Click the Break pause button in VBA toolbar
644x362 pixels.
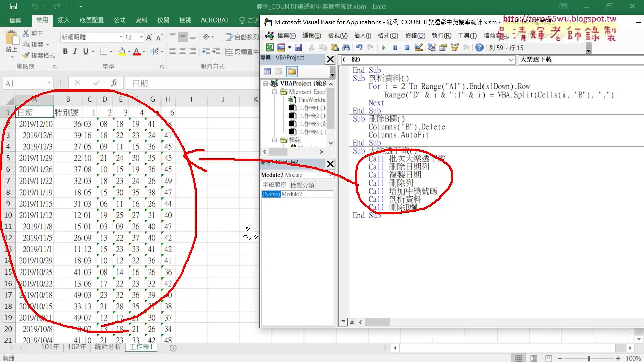pos(395,47)
